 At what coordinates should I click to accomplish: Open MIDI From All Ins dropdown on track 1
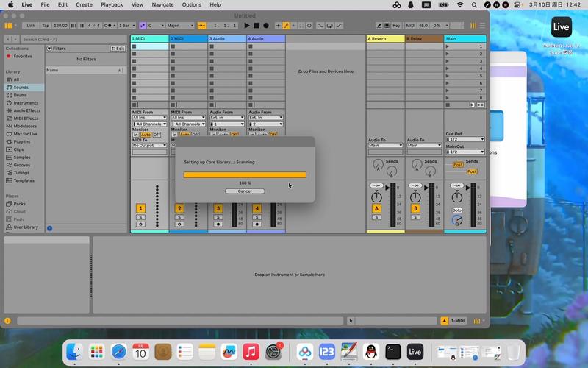coord(149,118)
